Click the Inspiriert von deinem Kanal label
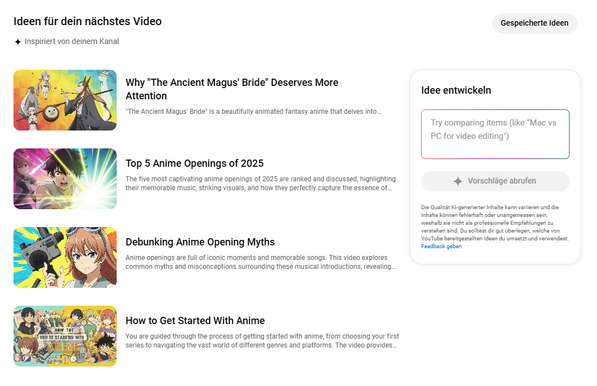This screenshot has height=386, width=597. coord(72,41)
